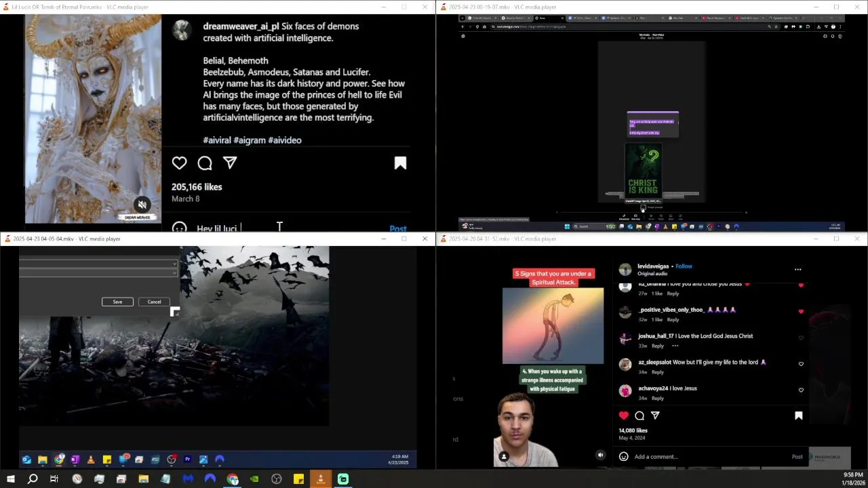Reply to the achavoya24 comment
868x488 pixels.
(657, 399)
